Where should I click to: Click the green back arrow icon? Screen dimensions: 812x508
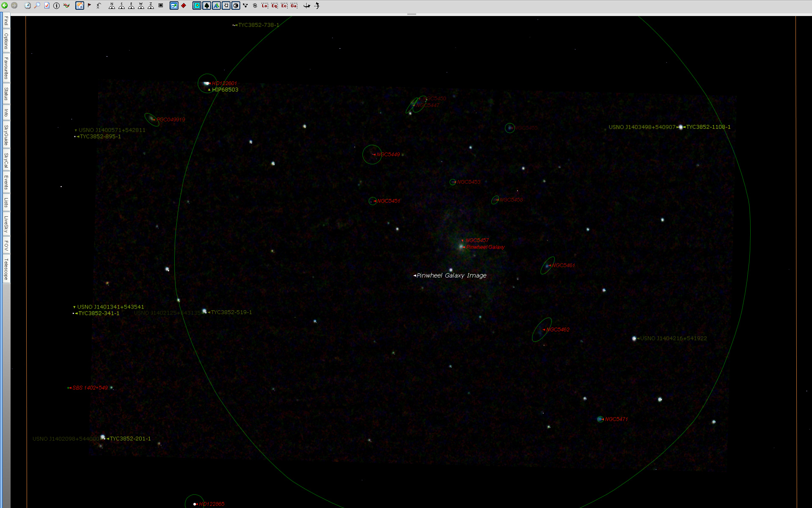click(x=5, y=6)
